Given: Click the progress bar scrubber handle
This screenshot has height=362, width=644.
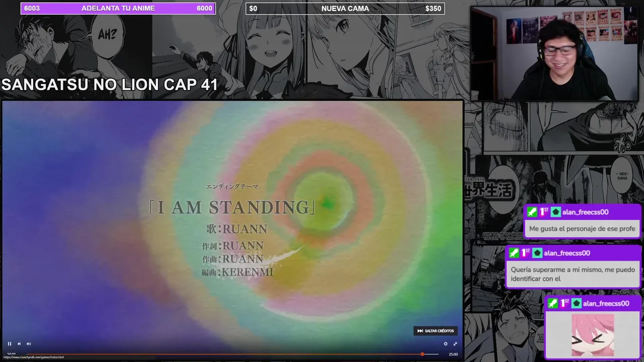Looking at the screenshot, I should pos(422,354).
